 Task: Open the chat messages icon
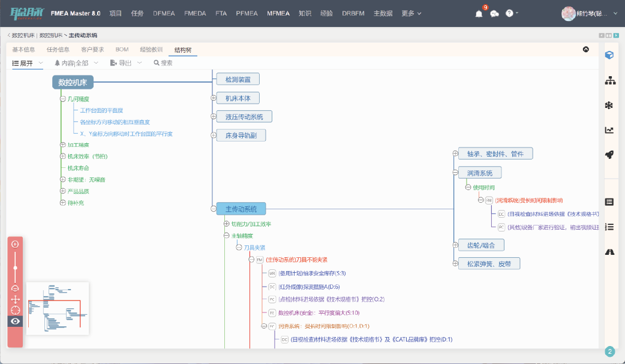point(494,14)
